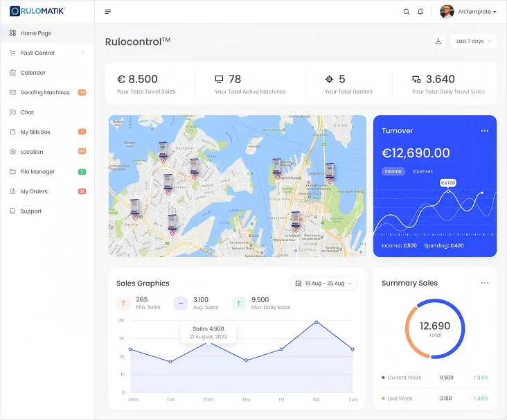Open Vending Machines in sidebar
The height and width of the screenshot is (420, 507).
[47, 92]
